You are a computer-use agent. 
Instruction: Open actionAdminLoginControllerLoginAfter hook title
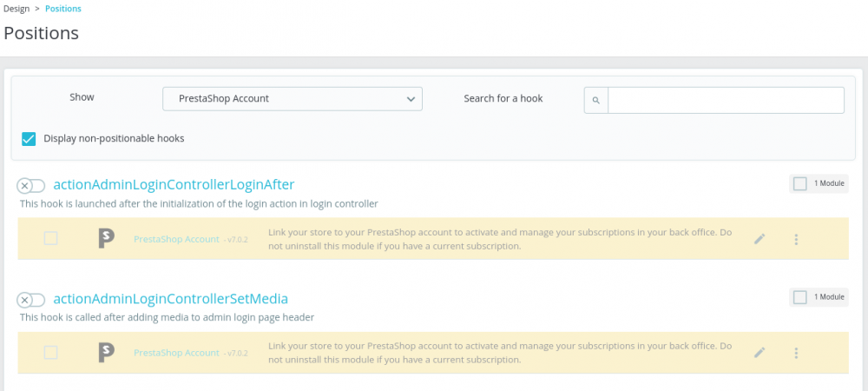(x=174, y=184)
